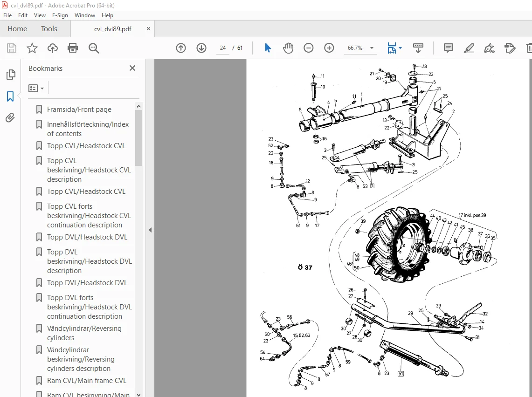
Task: Open the Vändcylindrar/Reversing cylinders bookmark
Action: click(84, 333)
